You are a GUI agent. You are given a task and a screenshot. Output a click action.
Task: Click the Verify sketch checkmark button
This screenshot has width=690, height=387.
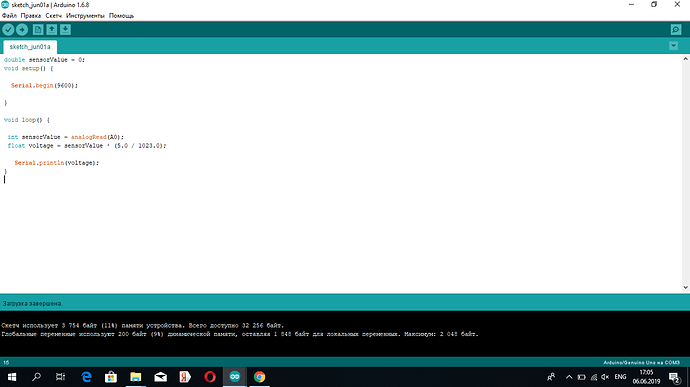tap(8, 29)
